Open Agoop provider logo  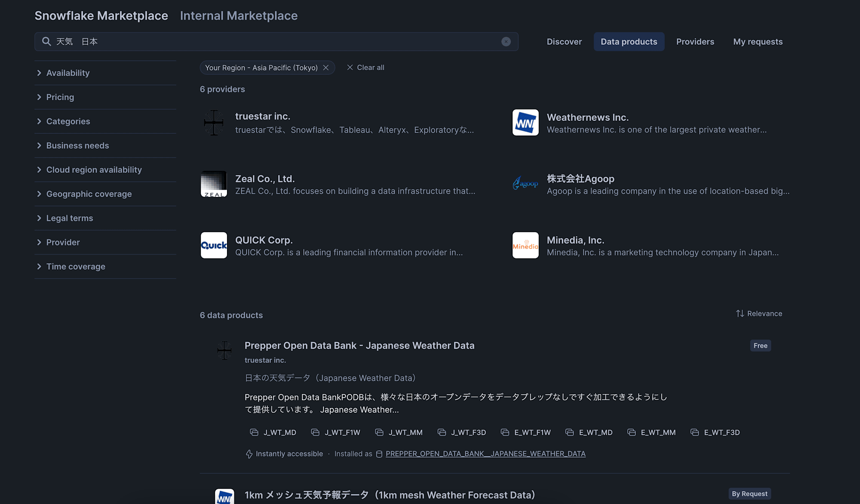pyautogui.click(x=525, y=184)
